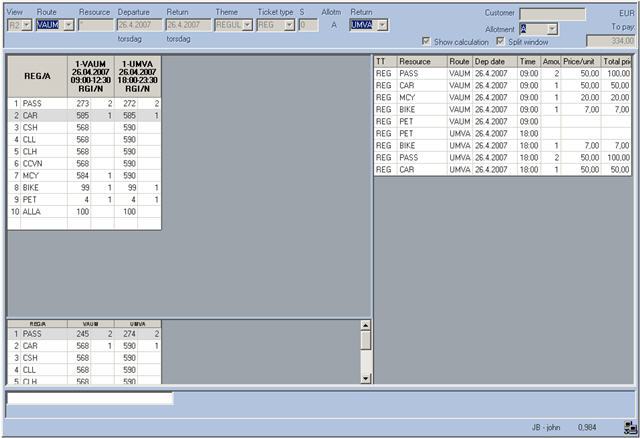640x438 pixels.
Task: Click the Resource column header in price table
Action: [422, 62]
